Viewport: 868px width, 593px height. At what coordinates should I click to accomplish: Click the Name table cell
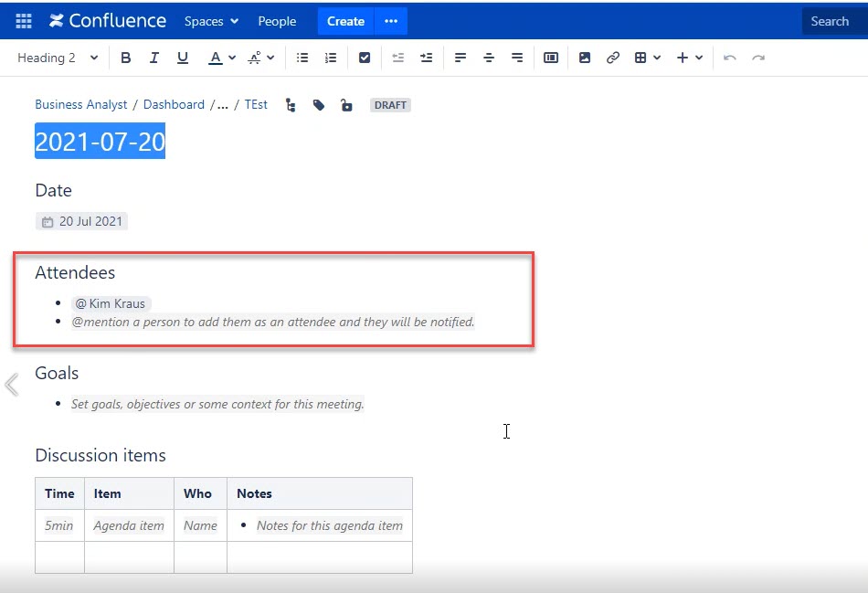coord(200,525)
